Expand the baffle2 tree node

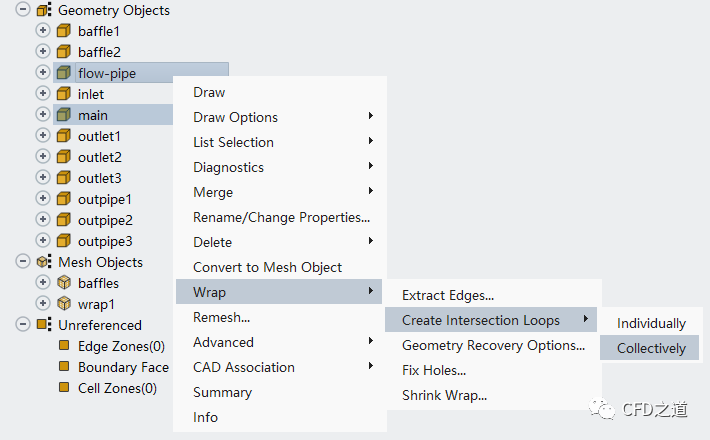[x=43, y=52]
